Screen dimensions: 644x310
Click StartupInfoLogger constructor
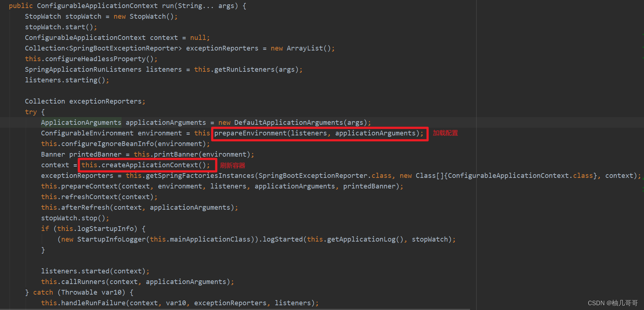(111, 239)
